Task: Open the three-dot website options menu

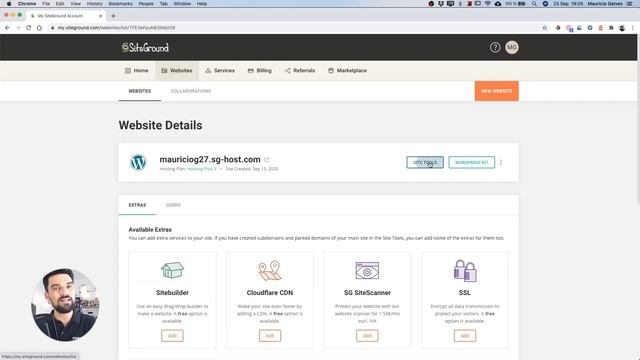Action: 501,162
